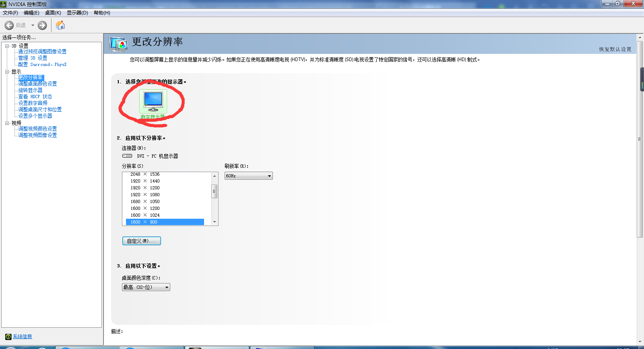Screen dimensions: 644x349
Task: Open 调整桌面颜色设置
Action: point(37,84)
